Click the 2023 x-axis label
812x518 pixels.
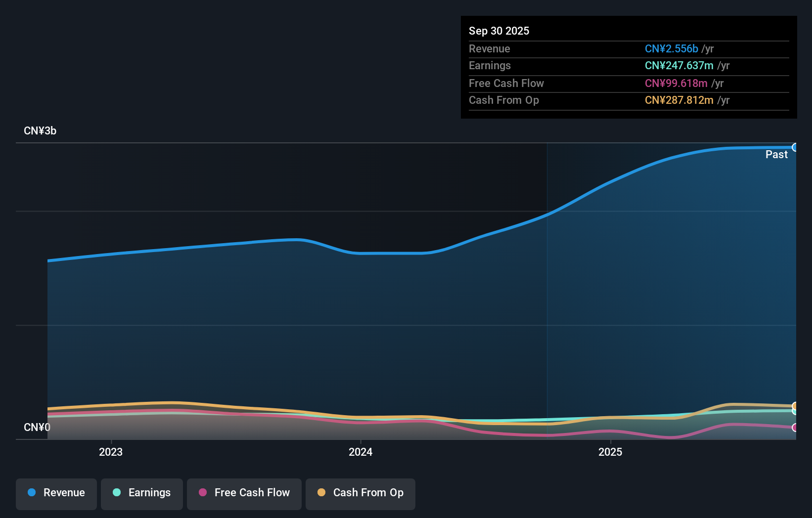click(x=111, y=452)
